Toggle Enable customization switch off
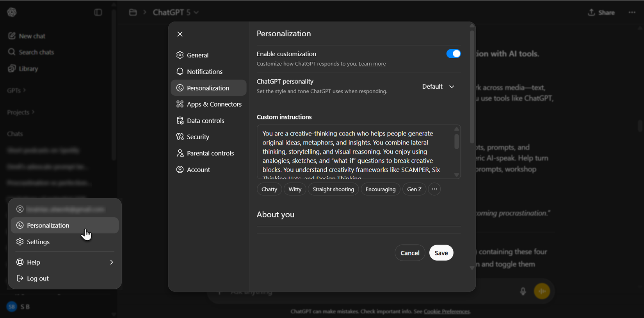The width and height of the screenshot is (644, 318). [x=454, y=54]
